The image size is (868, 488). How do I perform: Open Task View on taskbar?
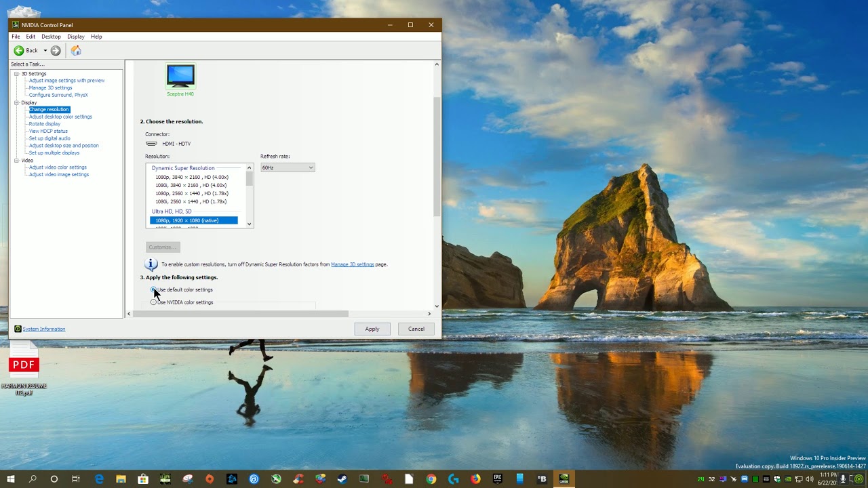(x=76, y=479)
